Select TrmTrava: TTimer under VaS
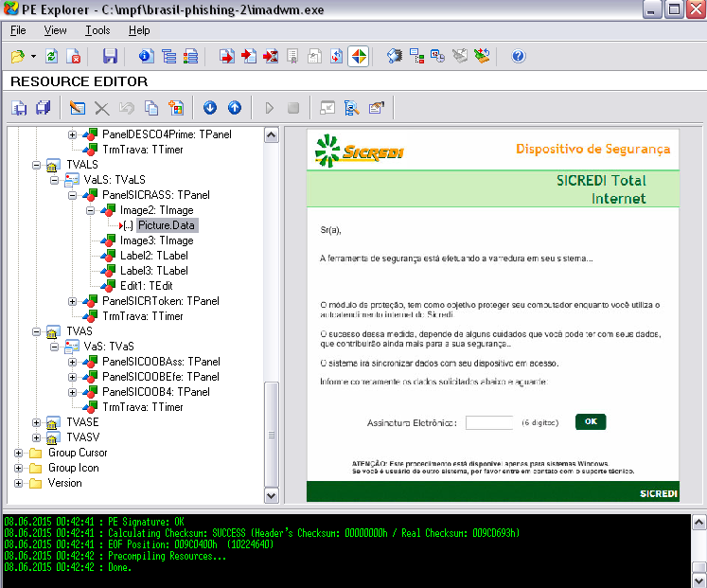707x588 pixels. coord(143,407)
